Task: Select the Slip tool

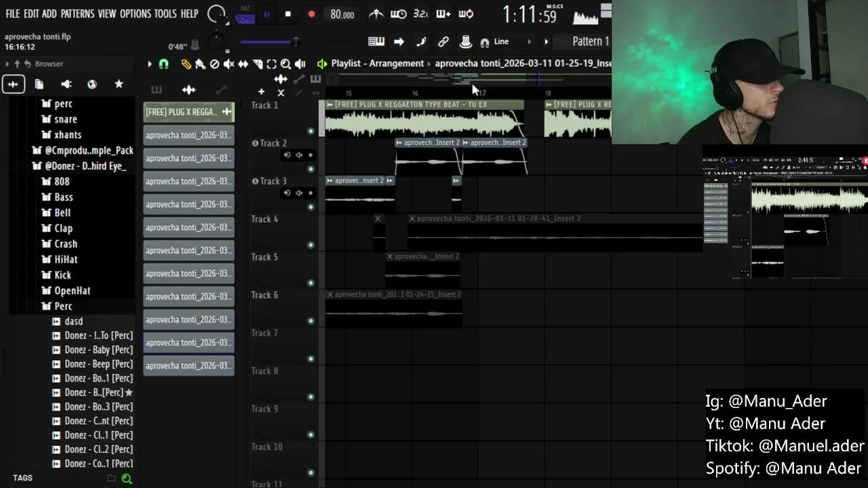Action: click(243, 64)
